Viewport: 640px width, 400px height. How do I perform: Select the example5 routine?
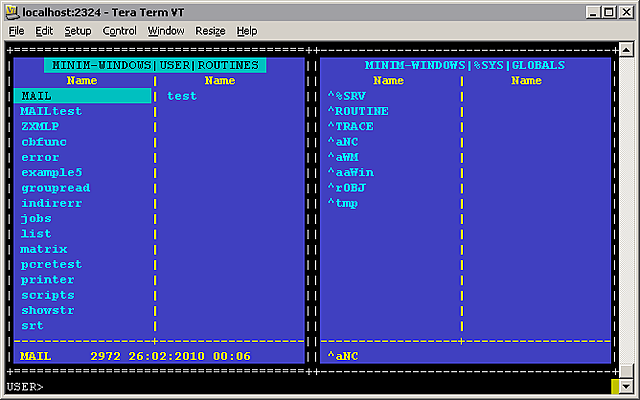click(51, 173)
